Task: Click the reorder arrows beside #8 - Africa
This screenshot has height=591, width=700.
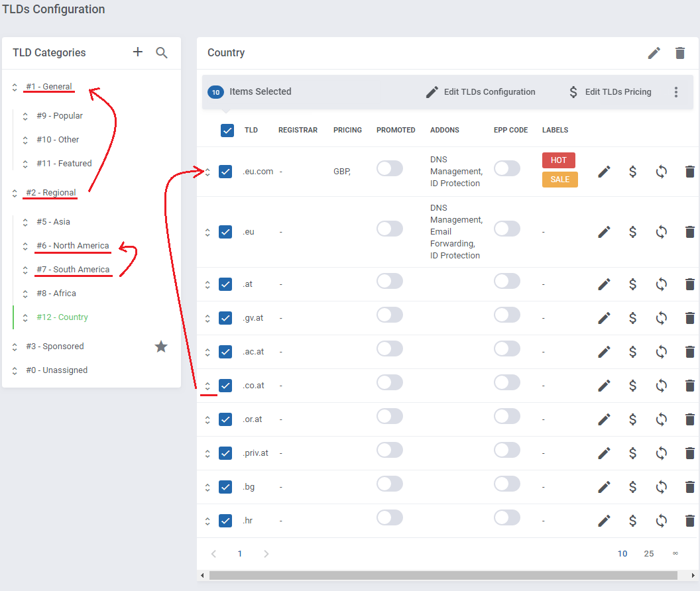Action: pos(25,294)
